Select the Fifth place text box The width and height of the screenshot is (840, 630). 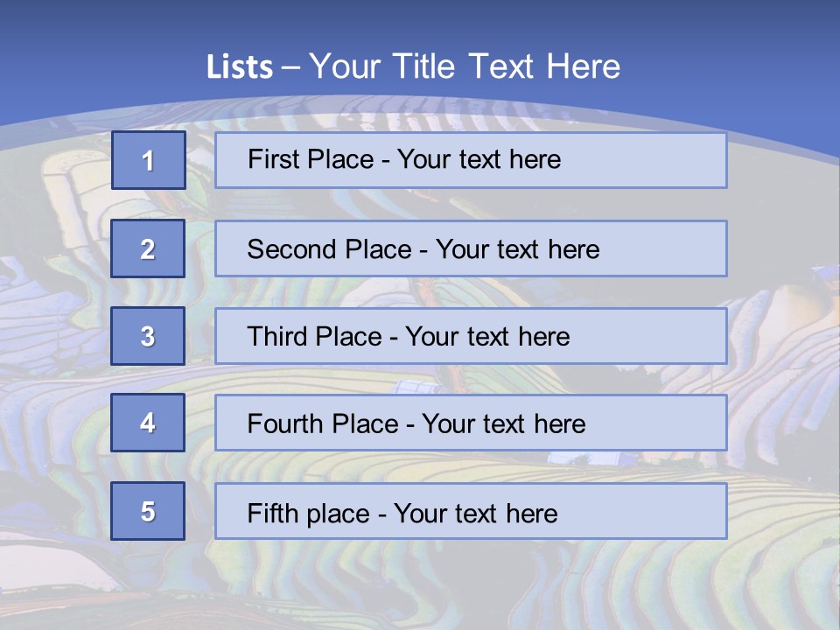point(471,511)
